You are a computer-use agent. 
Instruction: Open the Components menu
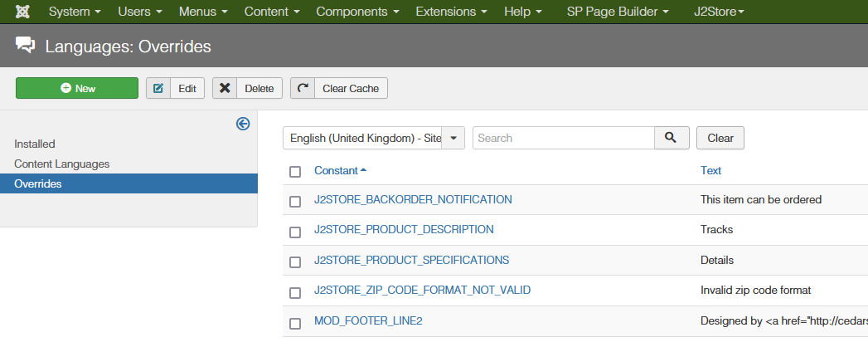[357, 12]
